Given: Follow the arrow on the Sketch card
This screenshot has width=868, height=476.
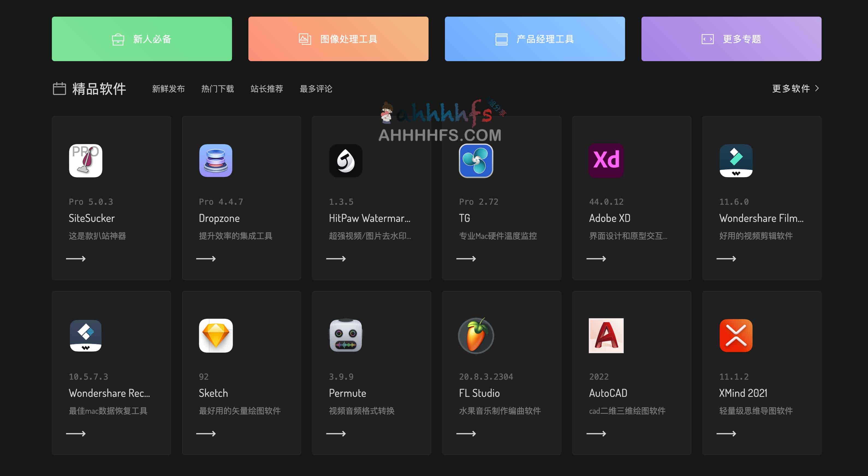Looking at the screenshot, I should click(x=206, y=433).
